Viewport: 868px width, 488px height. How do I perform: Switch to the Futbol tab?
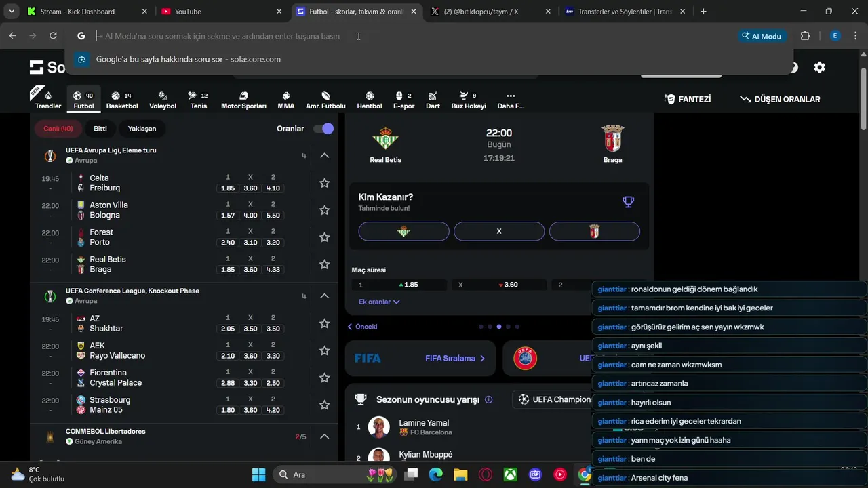pos(84,100)
